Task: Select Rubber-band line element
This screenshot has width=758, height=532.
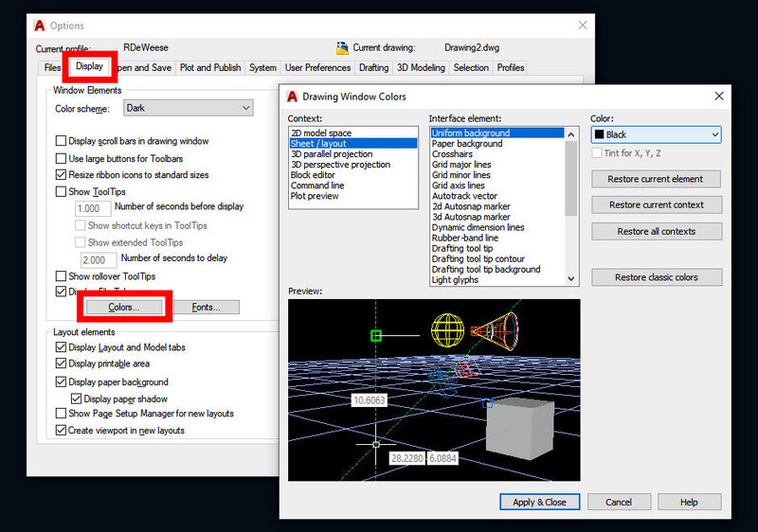Action: (x=497, y=238)
